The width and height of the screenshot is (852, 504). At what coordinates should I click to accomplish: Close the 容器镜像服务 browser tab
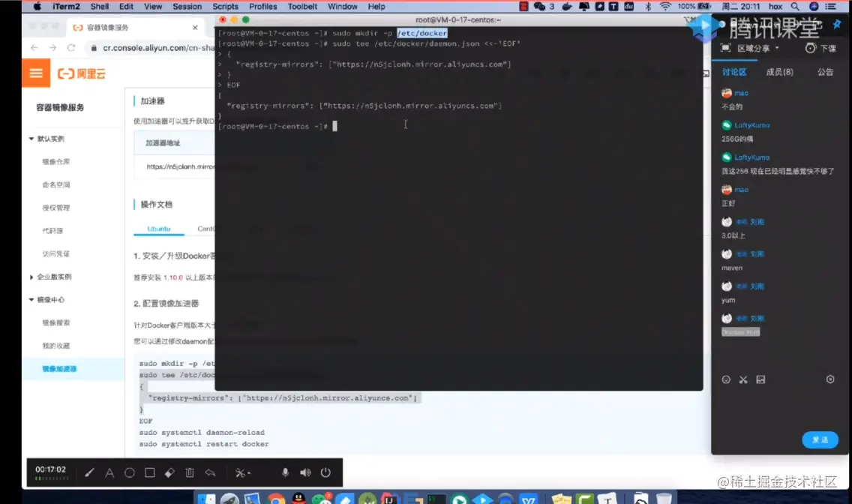(x=195, y=27)
